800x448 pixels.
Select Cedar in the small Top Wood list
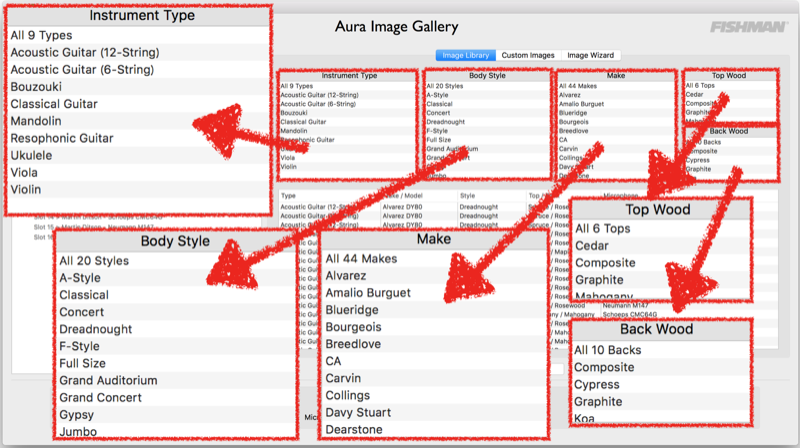pos(694,94)
